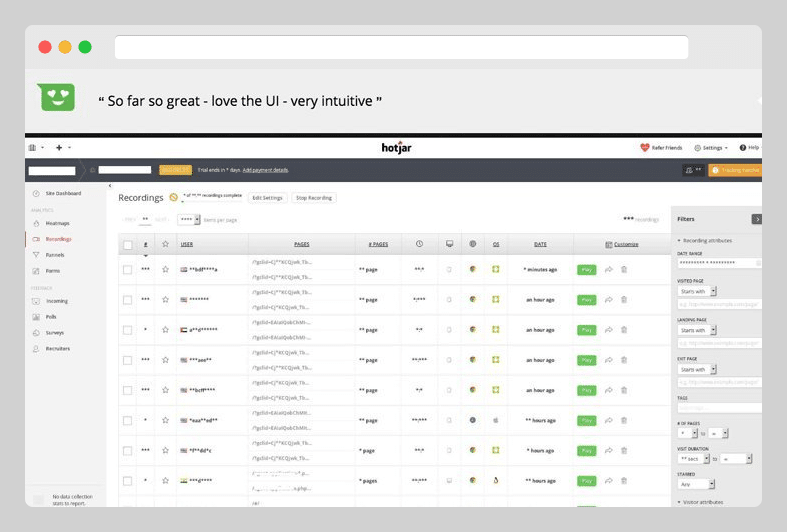This screenshot has height=532, width=787.
Task: Check the box for recording **bcff****
Action: tap(127, 390)
